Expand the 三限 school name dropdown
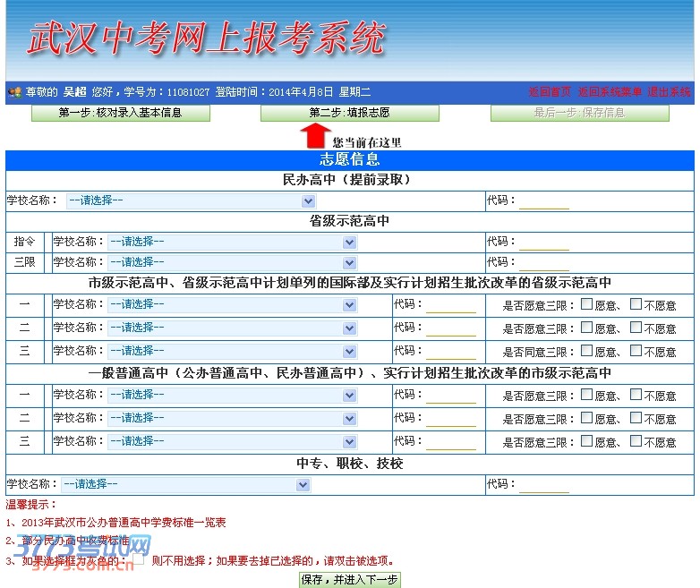Viewport: 700px width, 588px height. (233, 262)
